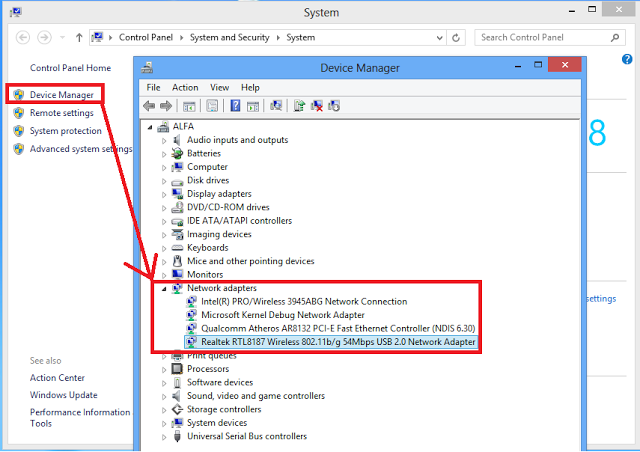Open the Help menu in Device Manager
The width and height of the screenshot is (640, 452).
coord(250,87)
